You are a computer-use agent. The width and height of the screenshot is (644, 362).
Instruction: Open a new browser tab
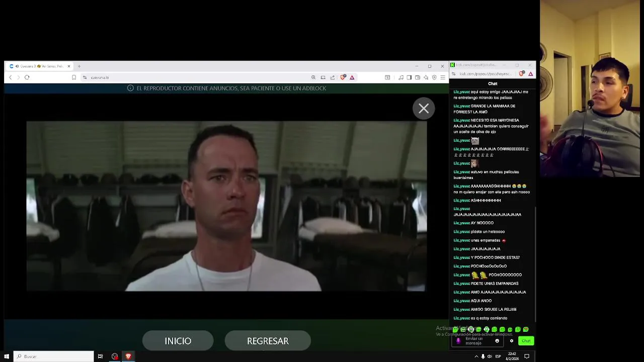tap(79, 66)
